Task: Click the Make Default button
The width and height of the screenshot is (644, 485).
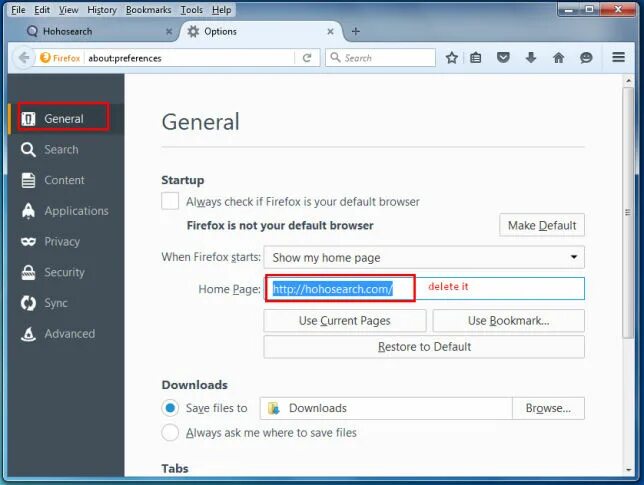Action: (x=542, y=225)
